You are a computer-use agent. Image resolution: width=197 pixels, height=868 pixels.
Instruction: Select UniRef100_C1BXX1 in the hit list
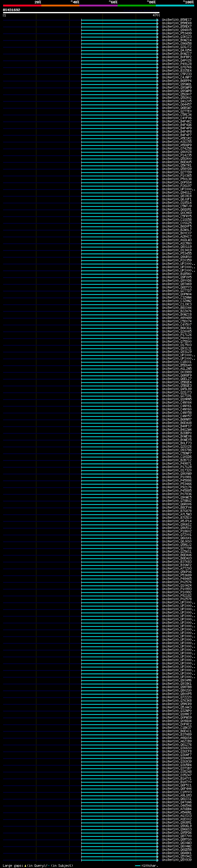point(176,362)
